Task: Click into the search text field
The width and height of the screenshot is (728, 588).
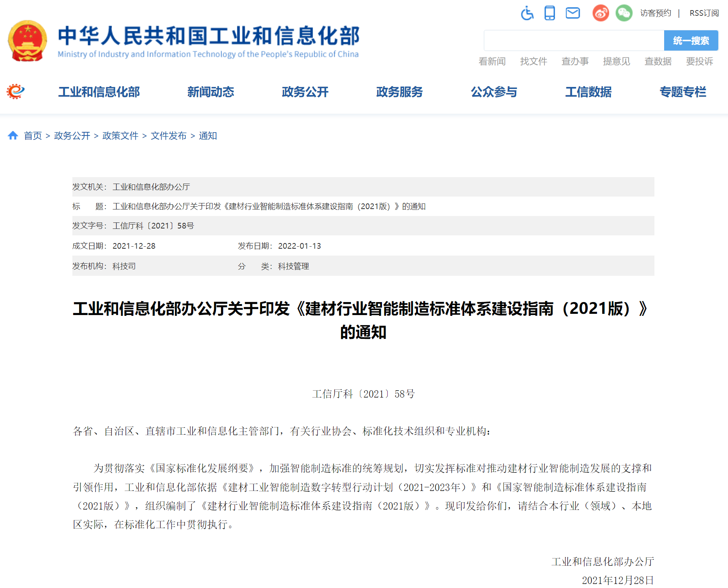Action: coord(574,40)
